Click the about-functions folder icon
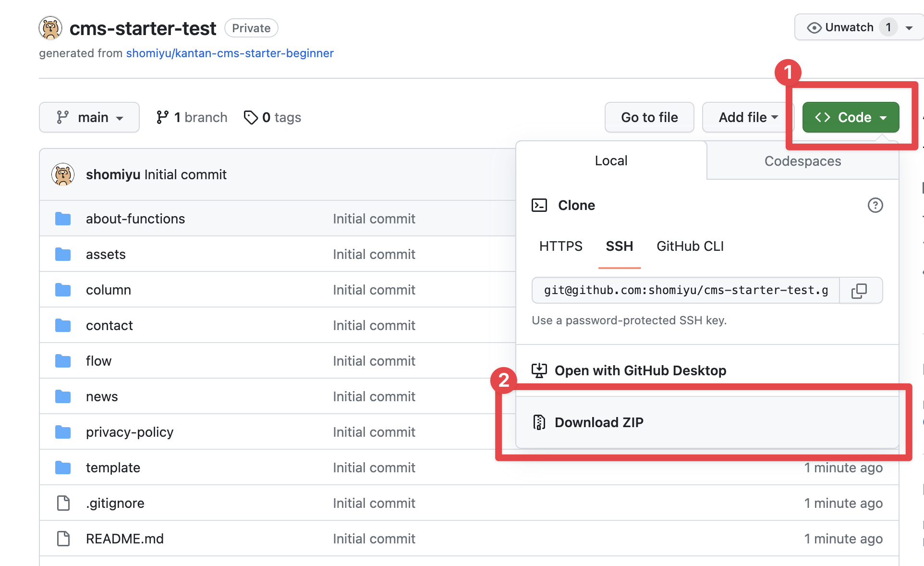This screenshot has height=566, width=924. (63, 219)
